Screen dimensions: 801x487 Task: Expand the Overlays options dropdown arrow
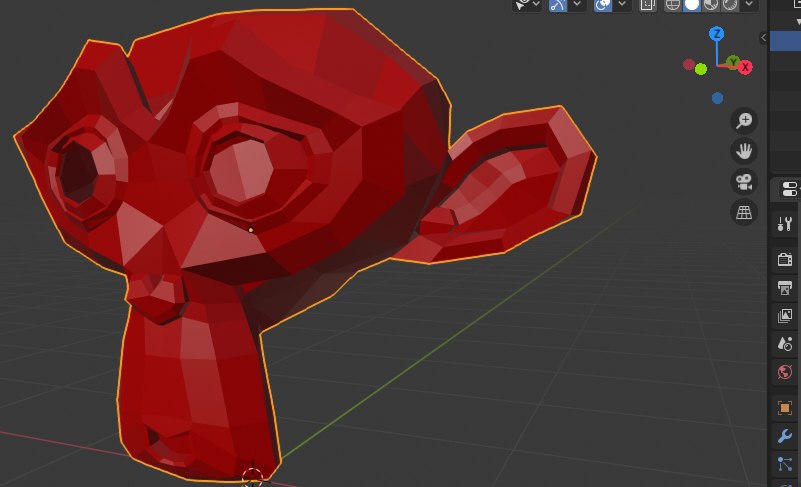click(622, 5)
